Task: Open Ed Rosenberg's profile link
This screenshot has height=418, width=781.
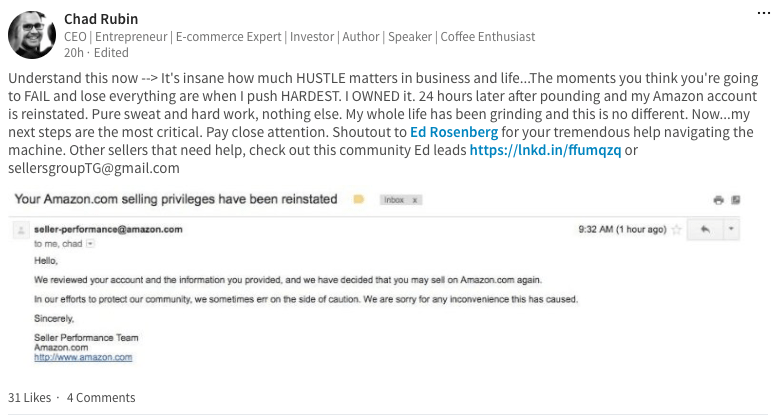Action: (x=454, y=132)
